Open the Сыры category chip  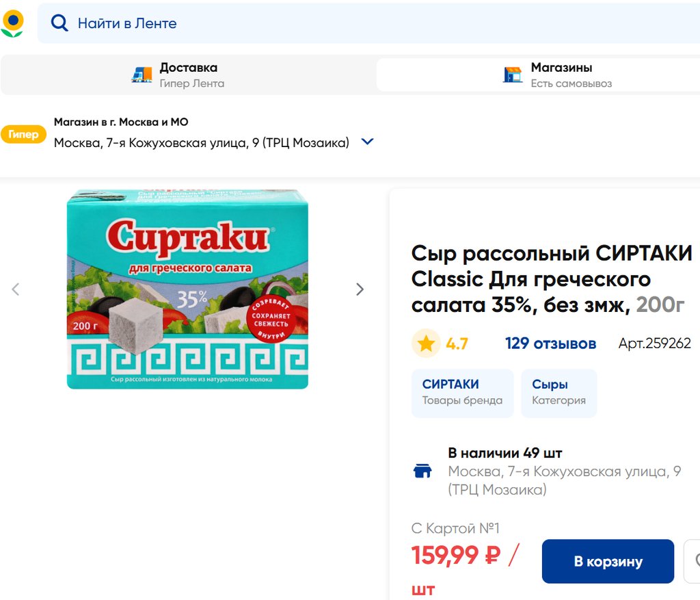tap(558, 393)
